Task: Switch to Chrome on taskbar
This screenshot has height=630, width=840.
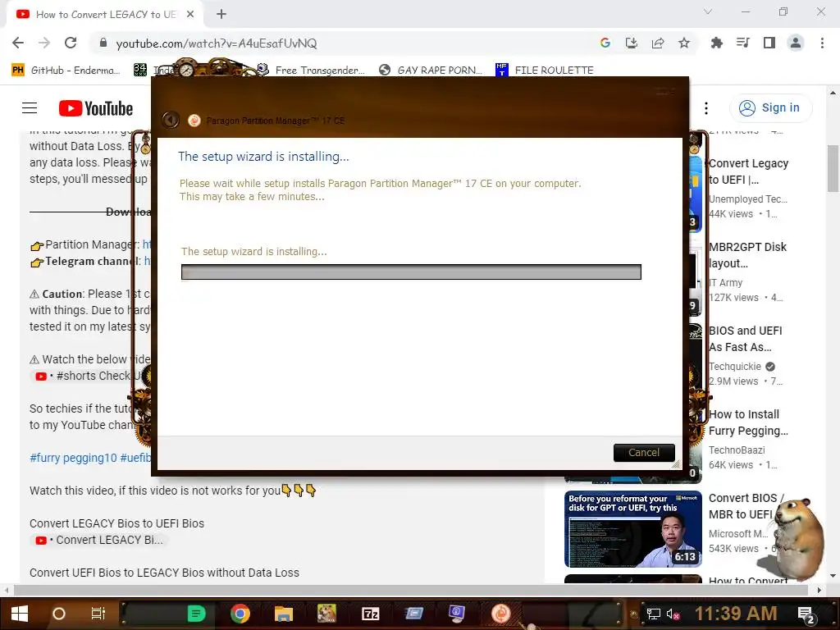Action: point(240,614)
